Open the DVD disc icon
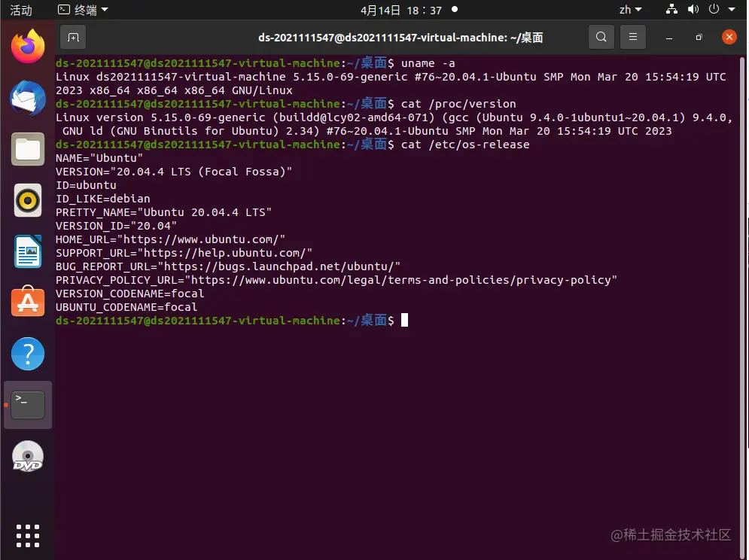Screen dimensions: 749x560 coord(28,456)
